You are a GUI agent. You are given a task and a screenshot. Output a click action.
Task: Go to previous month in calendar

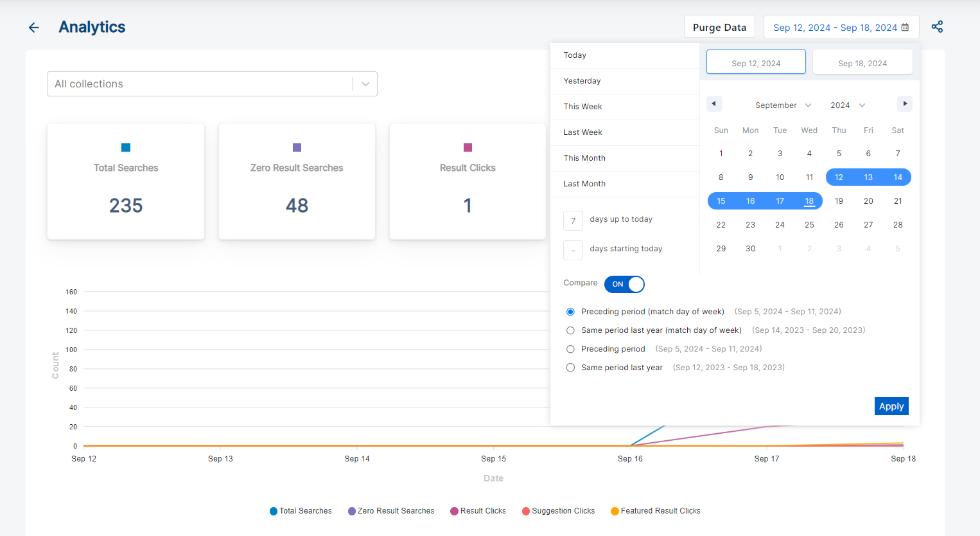[714, 103]
